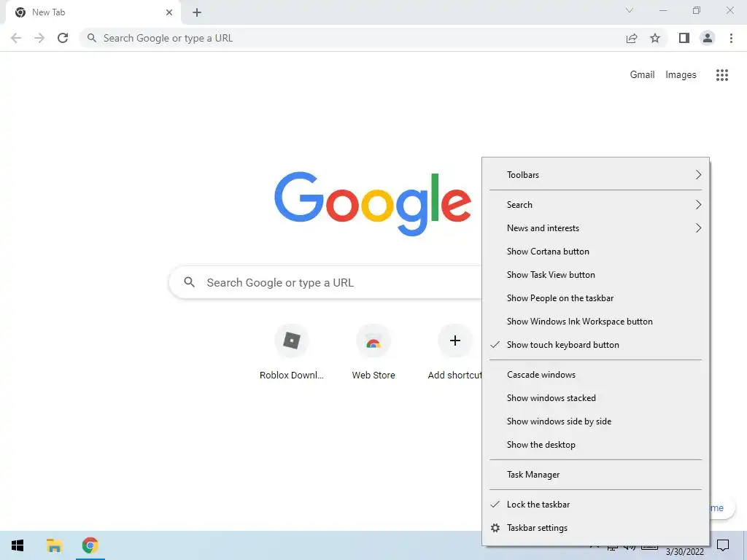Open a new tab with plus button

pyautogui.click(x=197, y=12)
